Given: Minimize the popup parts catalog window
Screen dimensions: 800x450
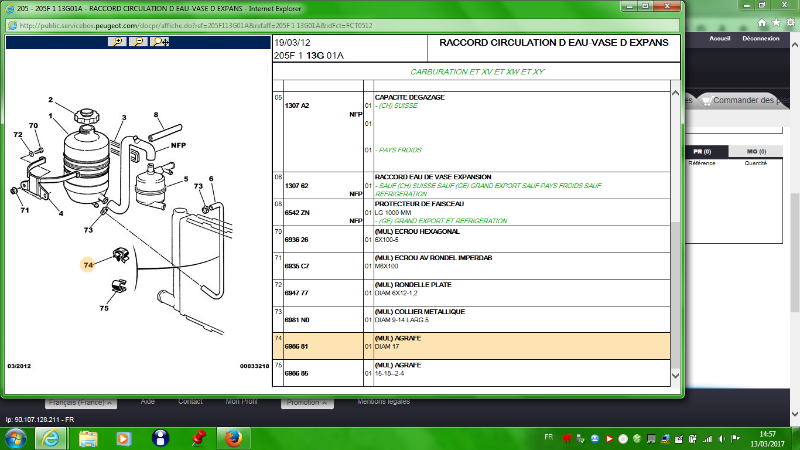Looking at the screenshot, I should tap(629, 6).
